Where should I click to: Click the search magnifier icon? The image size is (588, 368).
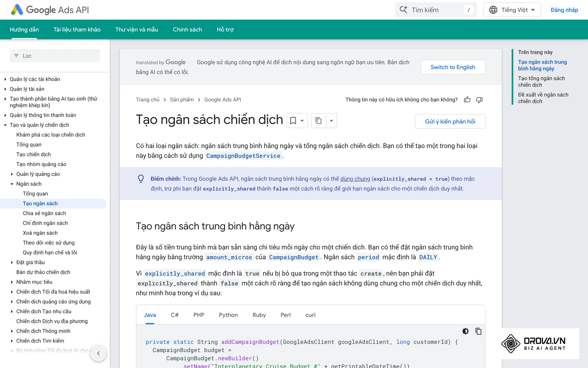pyautogui.click(x=403, y=10)
